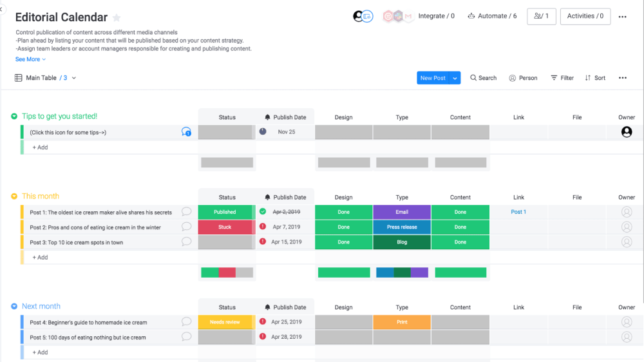Click the Print type cell for Post 4
Screen dimensions: 644x362
coord(402,322)
